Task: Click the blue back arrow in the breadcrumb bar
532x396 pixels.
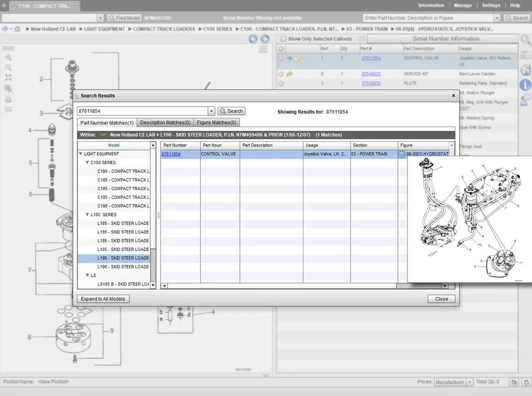Action: coord(5,29)
